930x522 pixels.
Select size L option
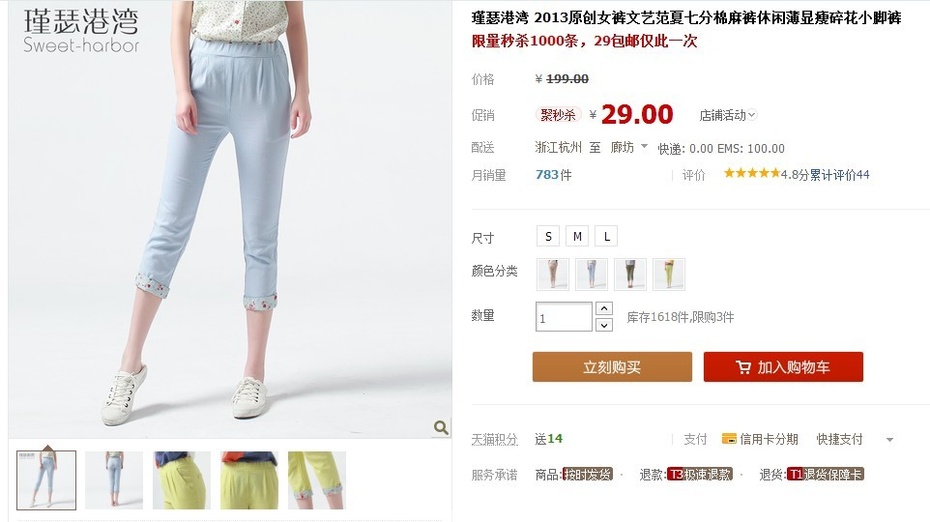[606, 236]
